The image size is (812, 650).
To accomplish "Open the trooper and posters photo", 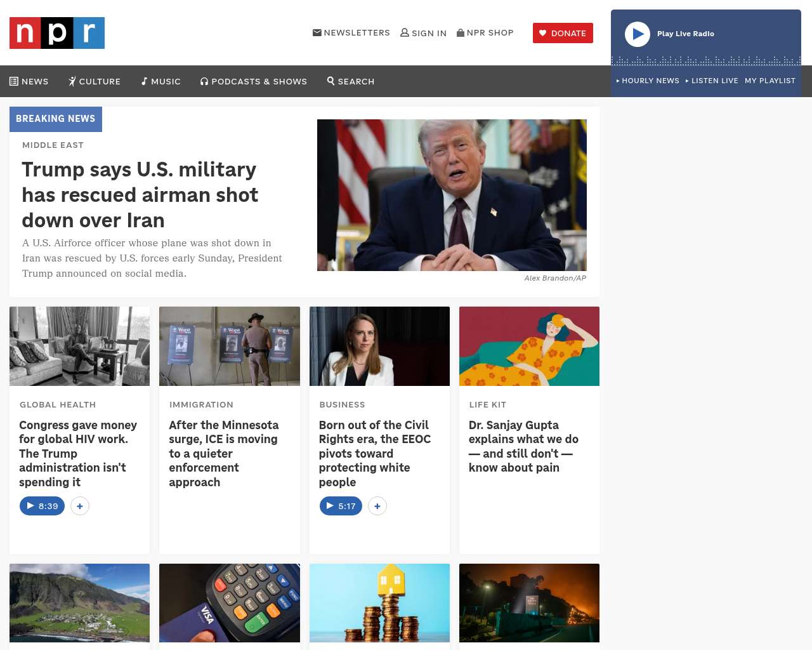I will (x=230, y=346).
